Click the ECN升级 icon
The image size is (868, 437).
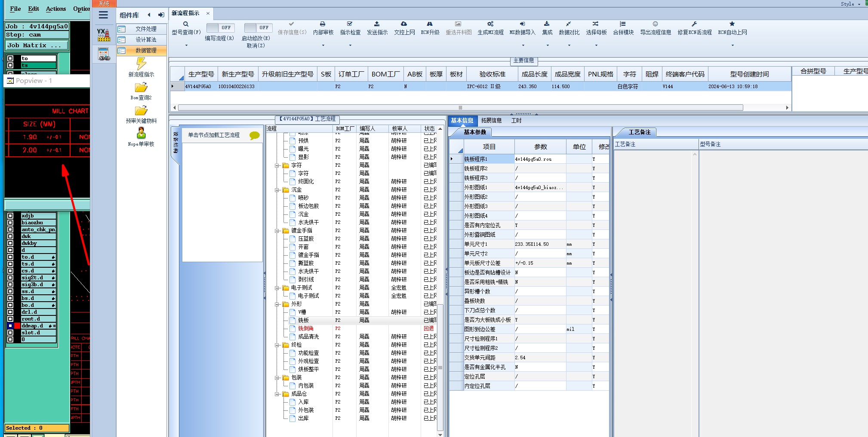pos(430,24)
